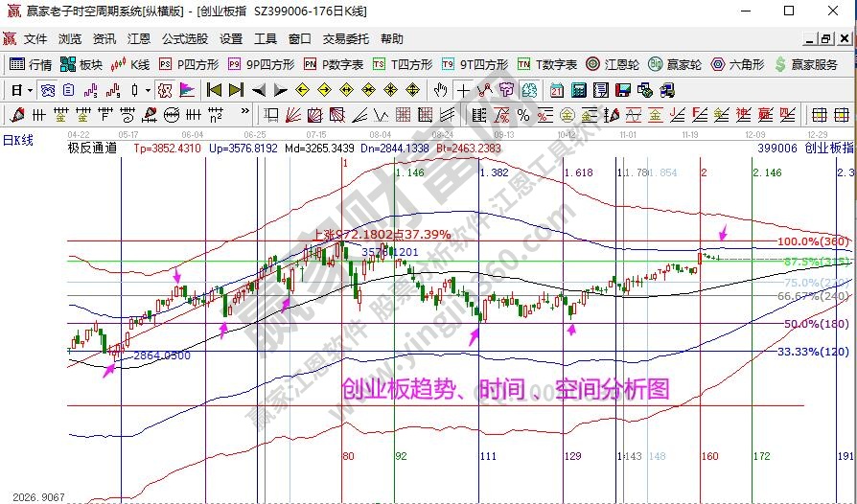The image size is (857, 504).
Task: Click the 赢家服务 button
Action: tap(806, 64)
